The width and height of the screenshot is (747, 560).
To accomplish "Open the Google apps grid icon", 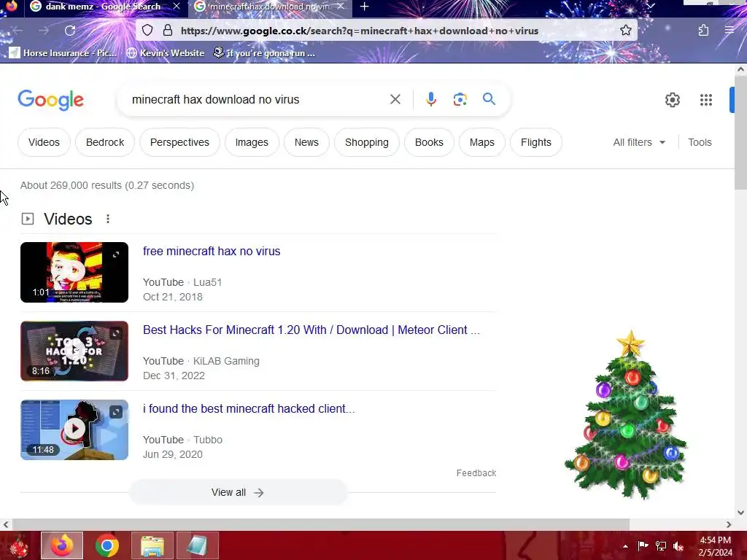I will 706,99.
